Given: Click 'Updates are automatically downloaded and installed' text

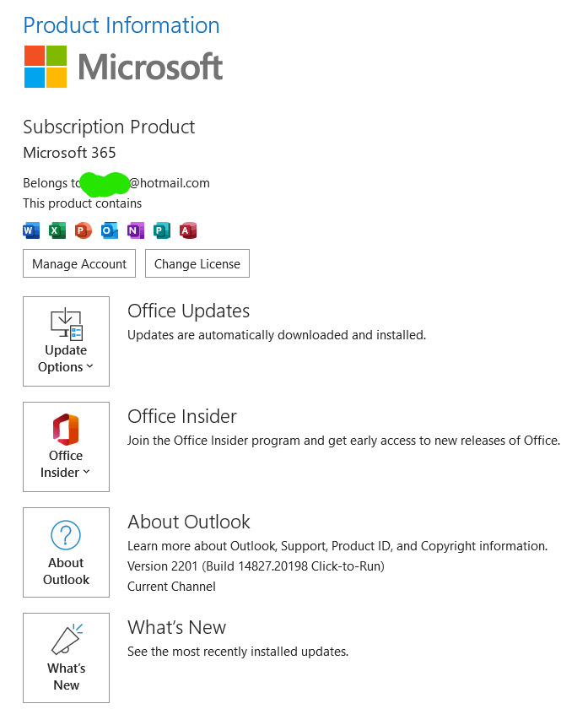Looking at the screenshot, I should coord(277,335).
